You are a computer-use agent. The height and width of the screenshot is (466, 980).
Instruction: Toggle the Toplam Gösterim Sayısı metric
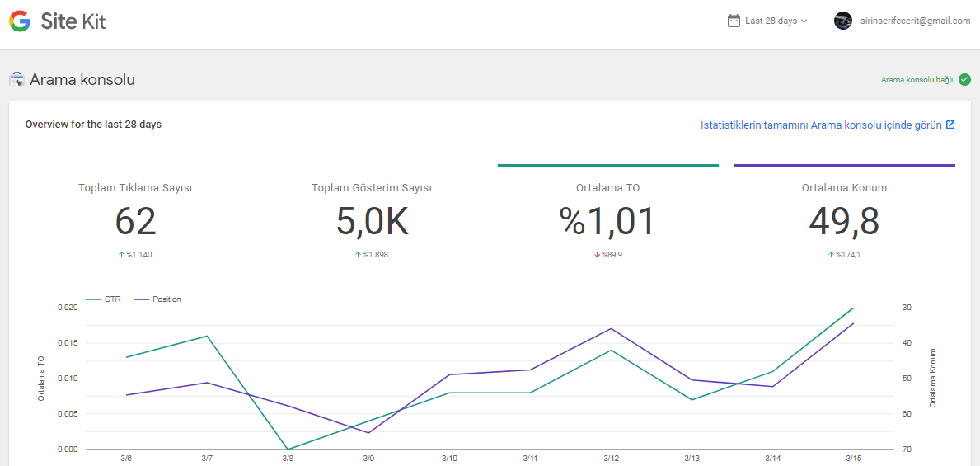click(x=372, y=214)
